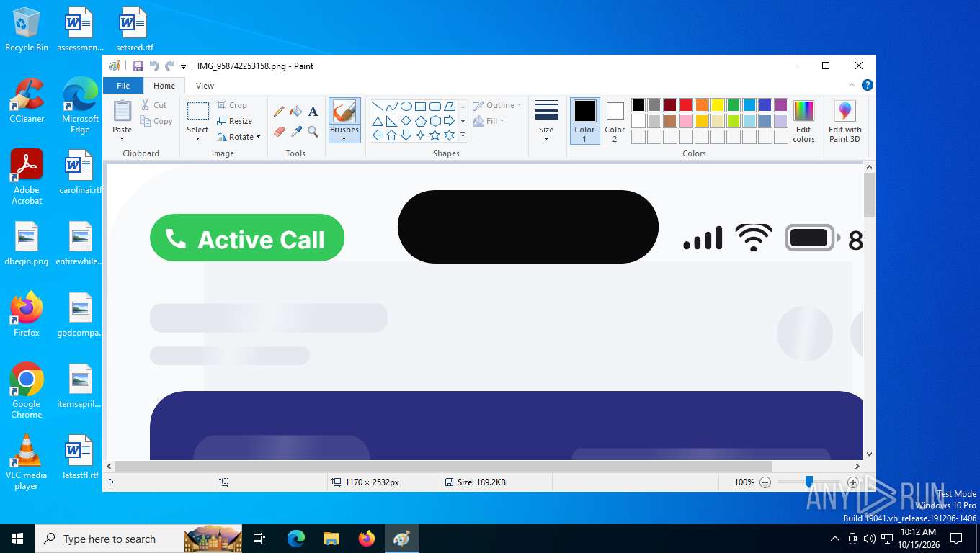The width and height of the screenshot is (980, 553).
Task: Click the zoom out minus button
Action: (x=765, y=482)
